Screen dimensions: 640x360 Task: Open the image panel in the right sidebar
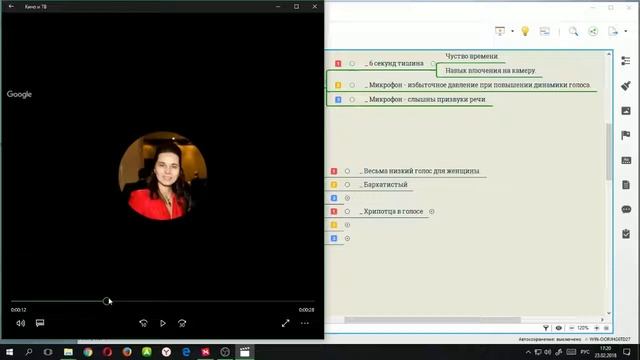click(x=626, y=111)
